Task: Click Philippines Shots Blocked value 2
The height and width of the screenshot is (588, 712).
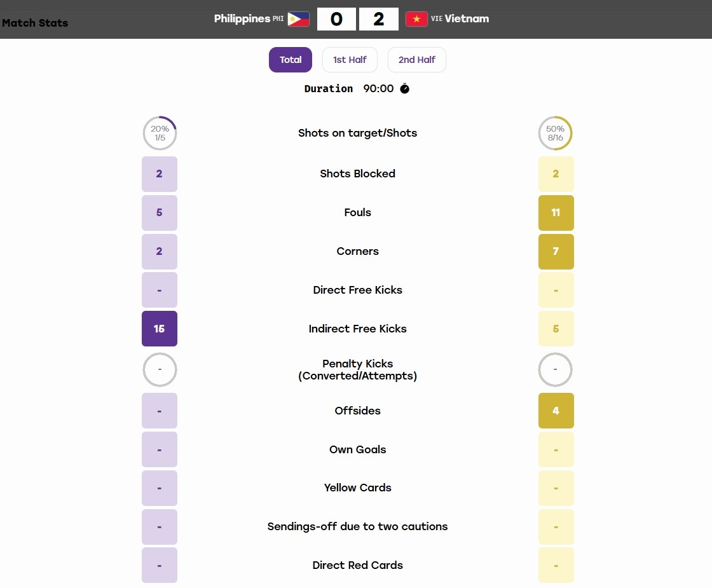Action: point(160,174)
